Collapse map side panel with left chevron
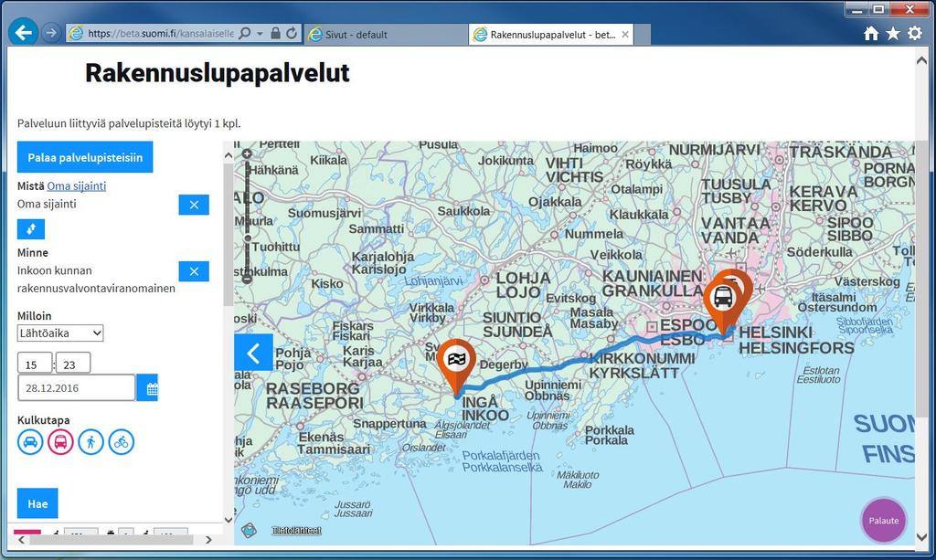 [x=253, y=353]
